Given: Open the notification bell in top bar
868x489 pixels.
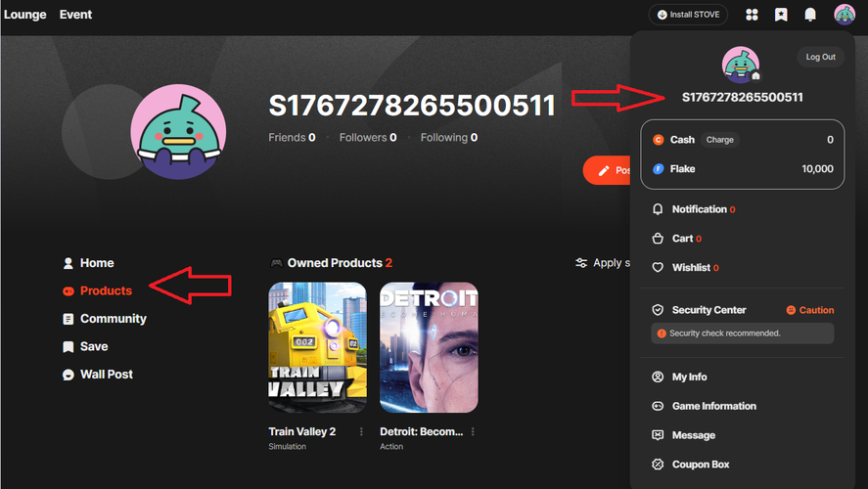Looking at the screenshot, I should 810,15.
